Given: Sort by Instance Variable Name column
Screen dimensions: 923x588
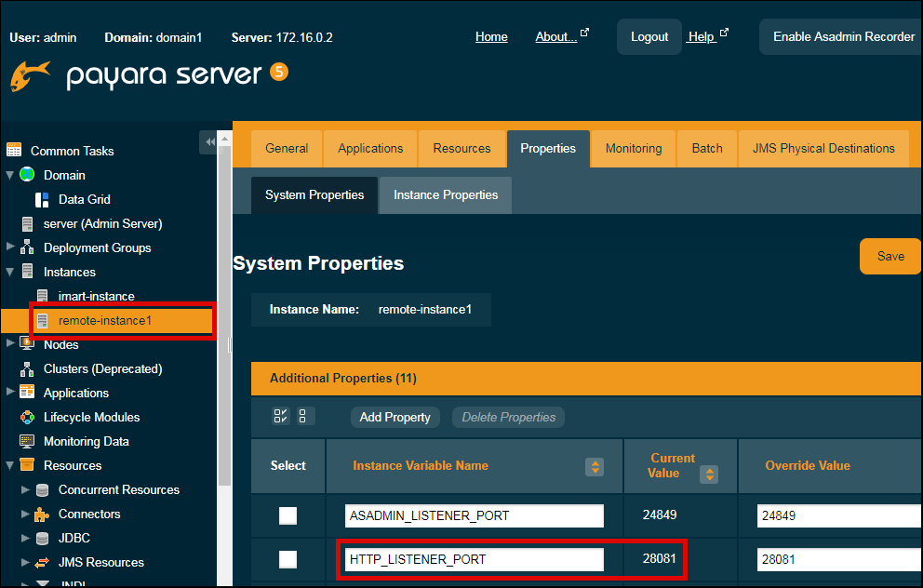Looking at the screenshot, I should (594, 466).
